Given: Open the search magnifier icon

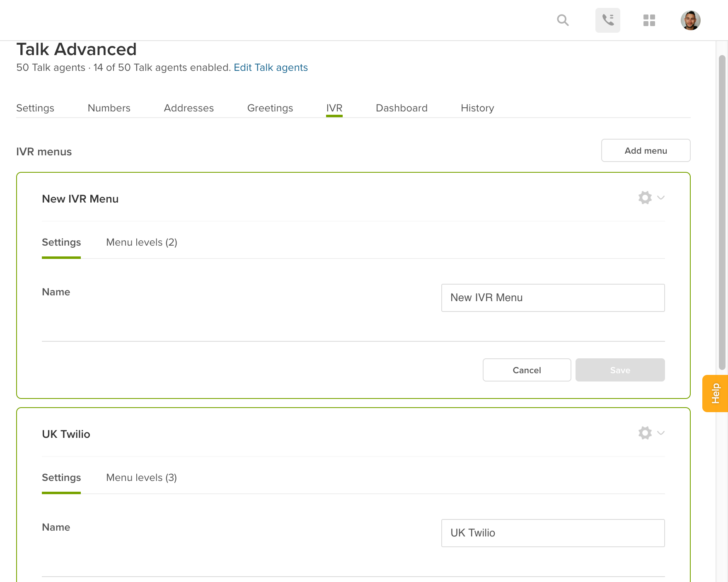Looking at the screenshot, I should coord(563,20).
